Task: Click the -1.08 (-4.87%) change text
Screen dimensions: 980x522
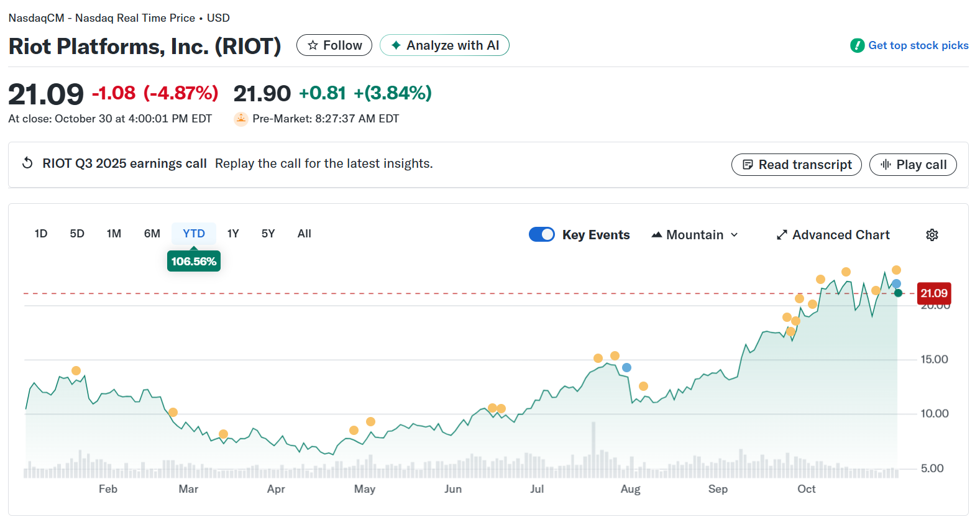Action: (x=155, y=93)
